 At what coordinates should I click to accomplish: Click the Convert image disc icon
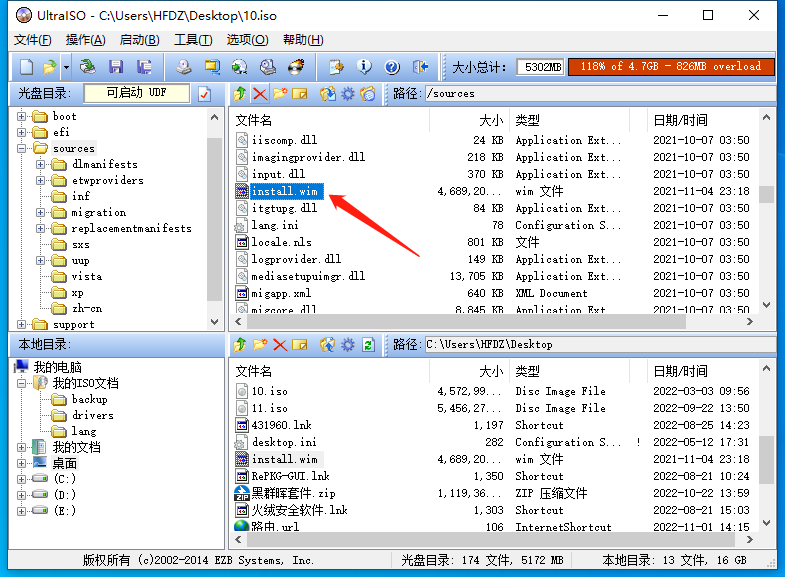[240, 67]
